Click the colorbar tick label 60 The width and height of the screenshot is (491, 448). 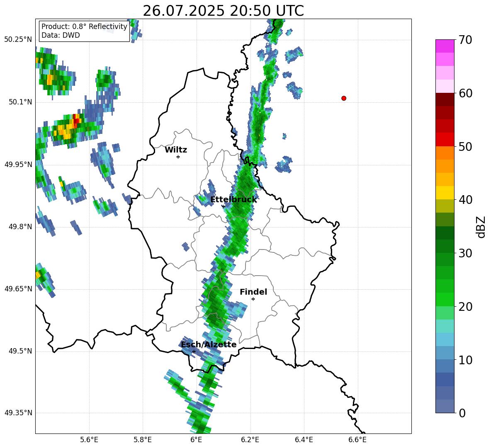pos(465,93)
